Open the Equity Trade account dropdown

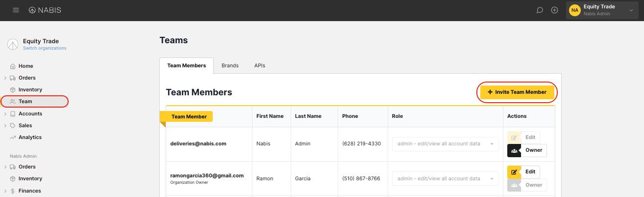631,10
